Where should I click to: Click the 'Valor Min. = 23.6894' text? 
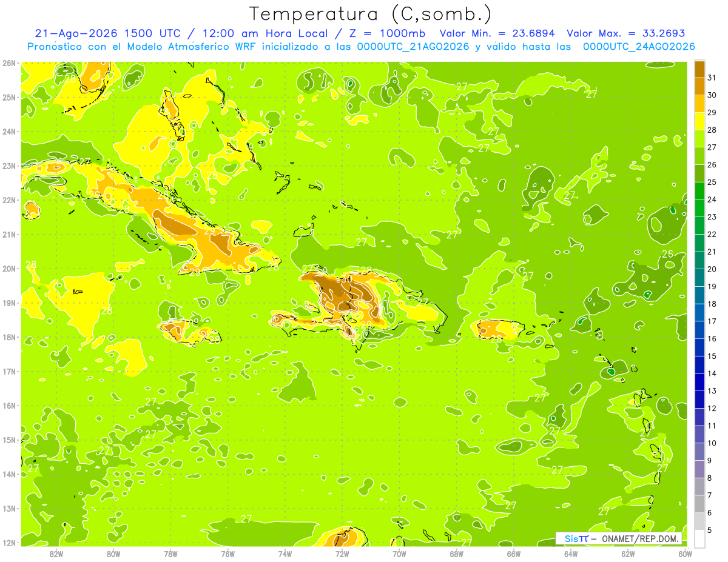[498, 33]
